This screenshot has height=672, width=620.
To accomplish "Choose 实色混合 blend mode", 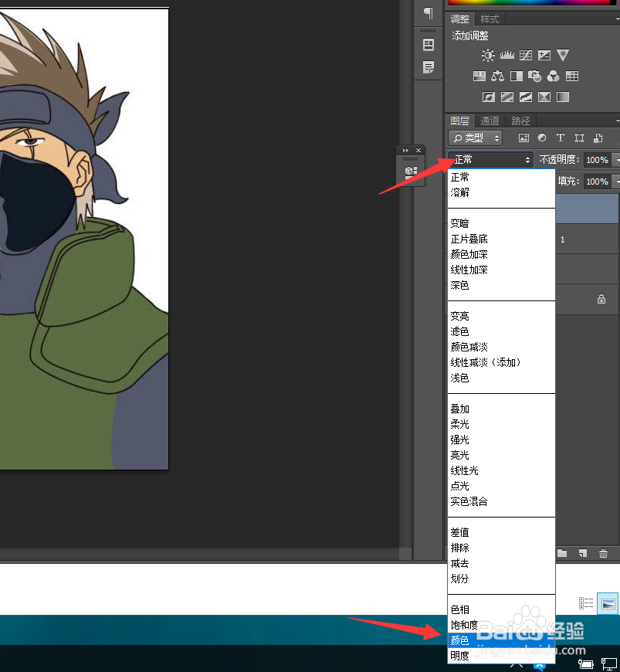I will coord(501,501).
